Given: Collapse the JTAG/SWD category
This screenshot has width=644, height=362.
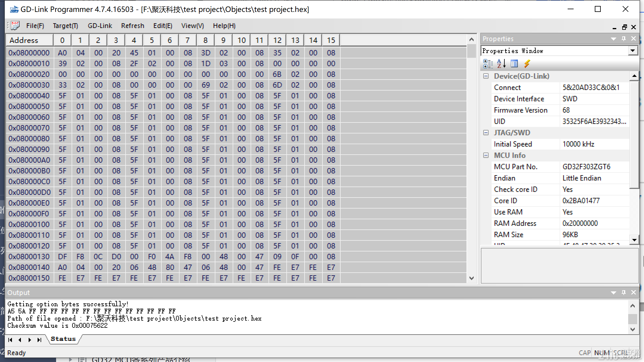Looking at the screenshot, I should [486, 133].
